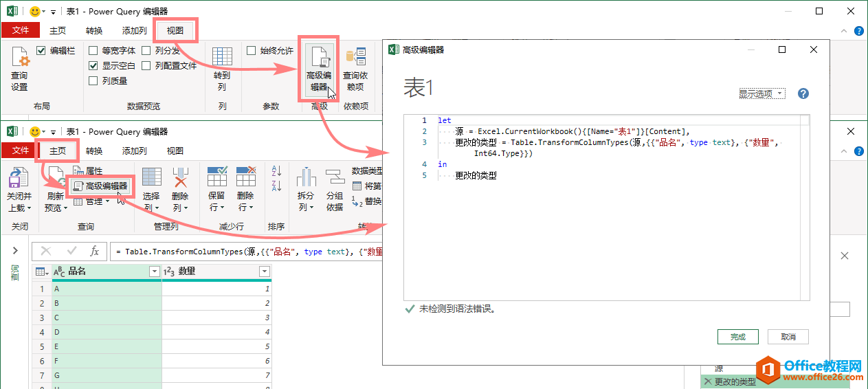Click the formula bar text field

(245, 252)
